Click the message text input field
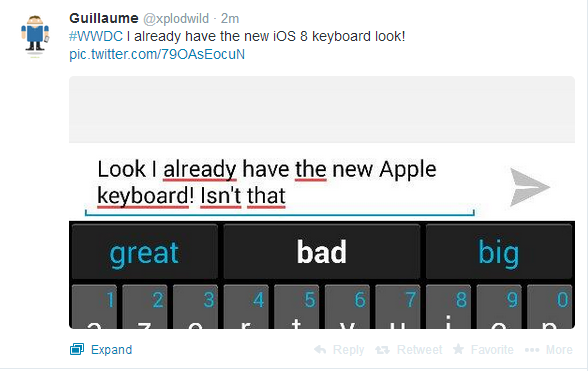Image resolution: width=588 pixels, height=371 pixels. [280, 186]
